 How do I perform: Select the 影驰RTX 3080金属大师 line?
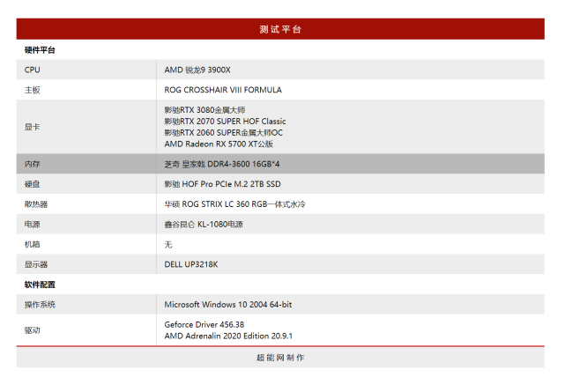tap(205, 110)
